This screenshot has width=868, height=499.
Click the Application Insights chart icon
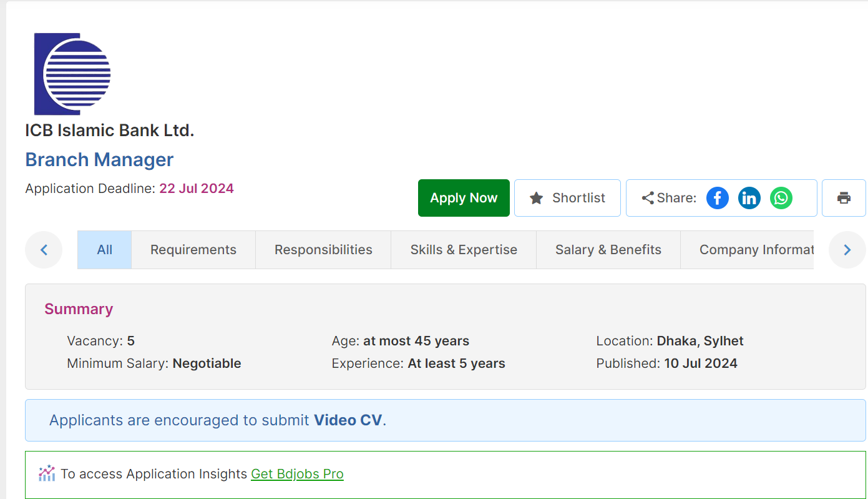47,473
